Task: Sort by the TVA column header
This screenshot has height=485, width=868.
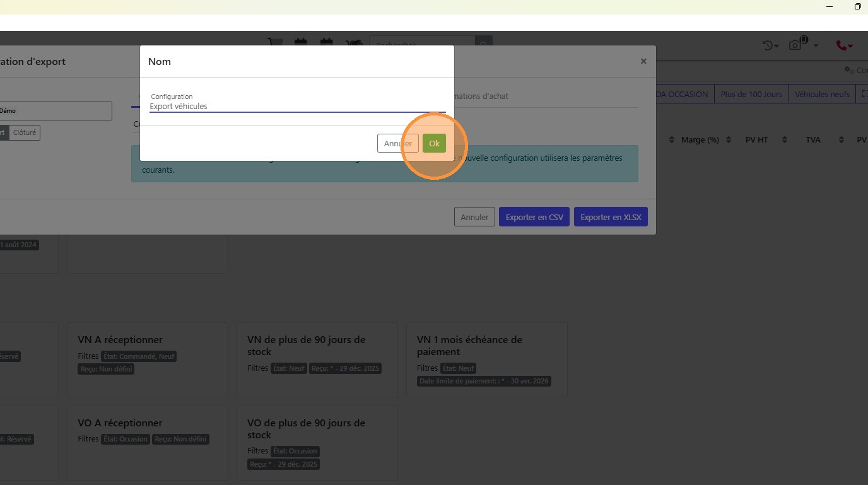Action: tap(813, 139)
